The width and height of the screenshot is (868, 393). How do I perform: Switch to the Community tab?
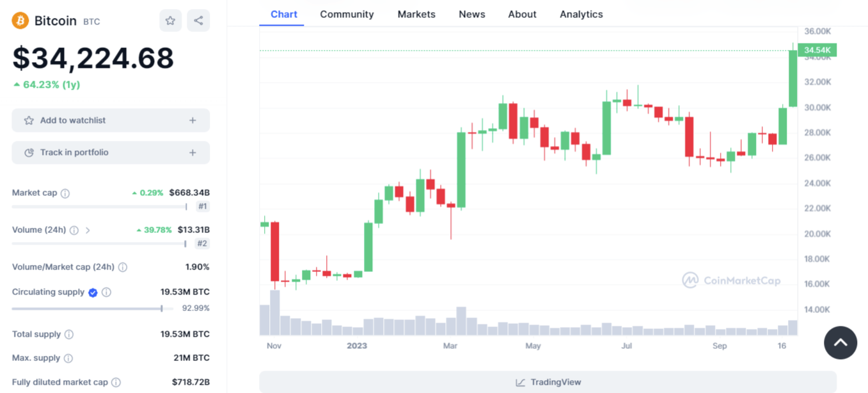click(x=347, y=14)
